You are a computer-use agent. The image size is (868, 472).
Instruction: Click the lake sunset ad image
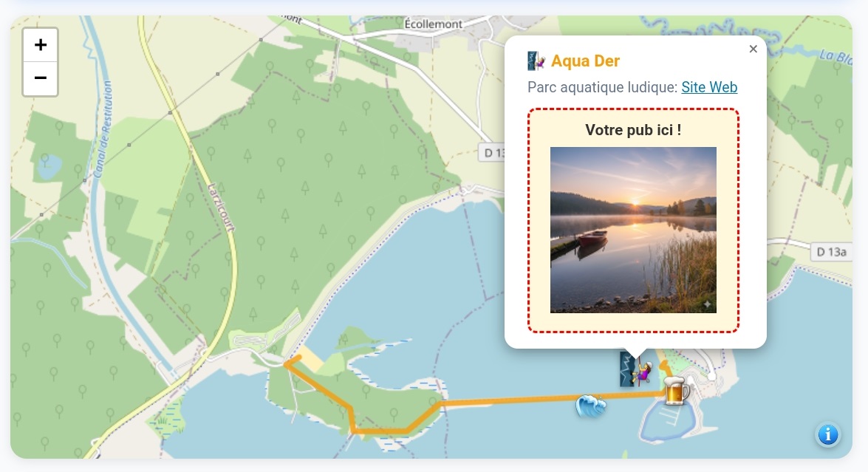point(633,230)
